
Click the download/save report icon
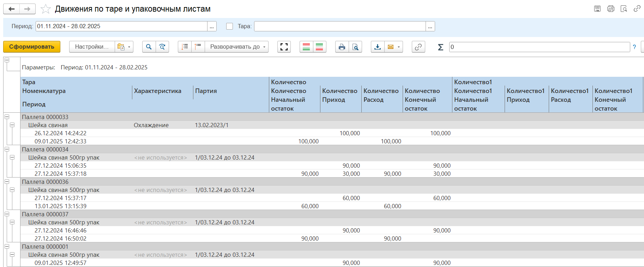point(378,47)
